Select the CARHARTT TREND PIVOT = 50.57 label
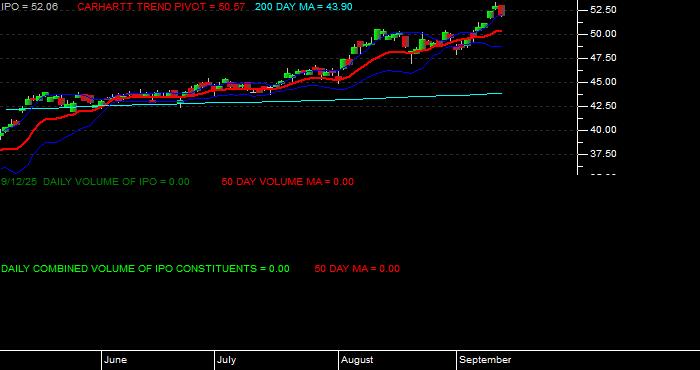Image resolution: width=700 pixels, height=370 pixels. click(161, 7)
